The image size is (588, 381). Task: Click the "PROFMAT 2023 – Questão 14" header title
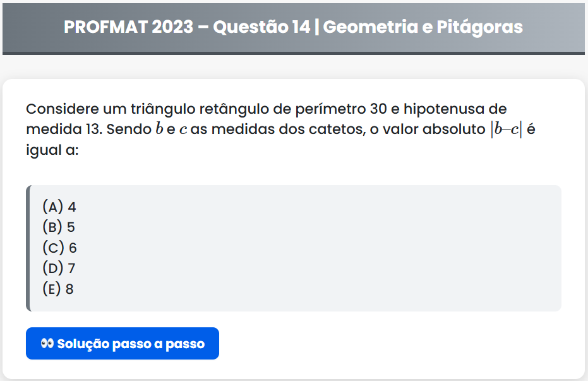point(187,27)
